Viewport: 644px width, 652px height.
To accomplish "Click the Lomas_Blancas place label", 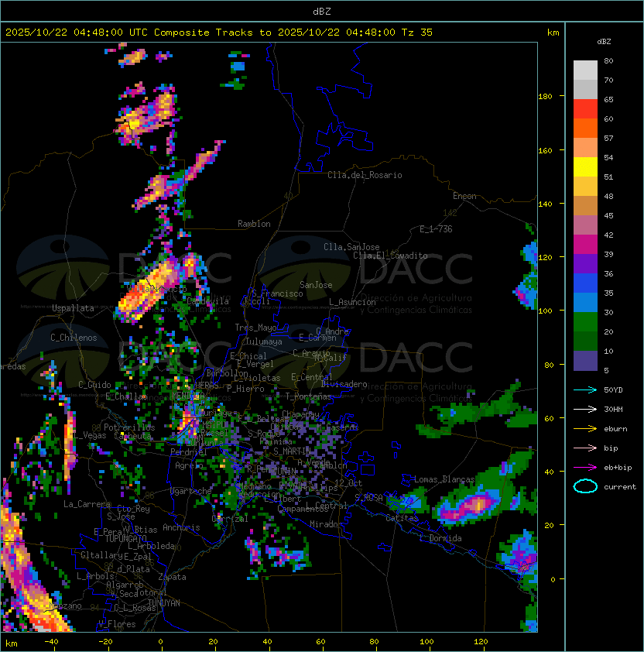I will [x=444, y=479].
